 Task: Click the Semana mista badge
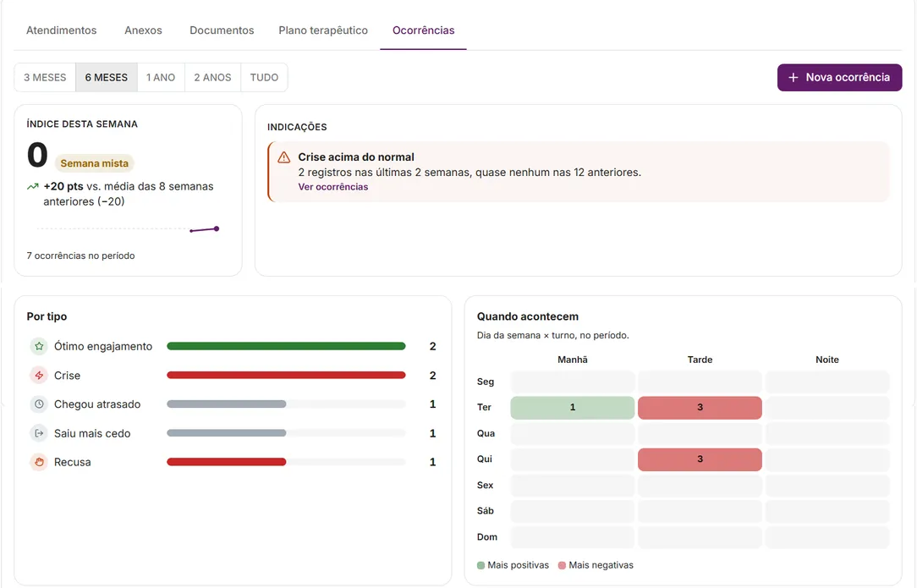tap(94, 163)
